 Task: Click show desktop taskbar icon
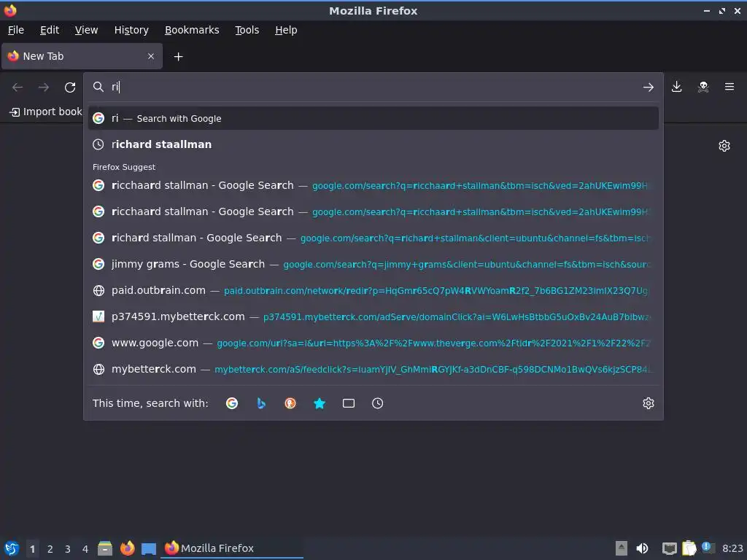pyautogui.click(x=149, y=548)
